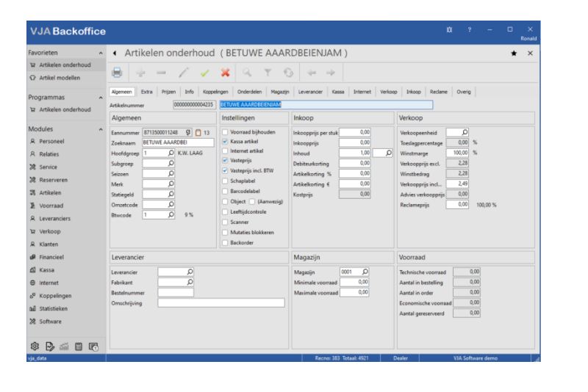Image resolution: width=588 pixels, height=392 pixels.
Task: Click the notification icon in title bar
Action: tap(450, 30)
